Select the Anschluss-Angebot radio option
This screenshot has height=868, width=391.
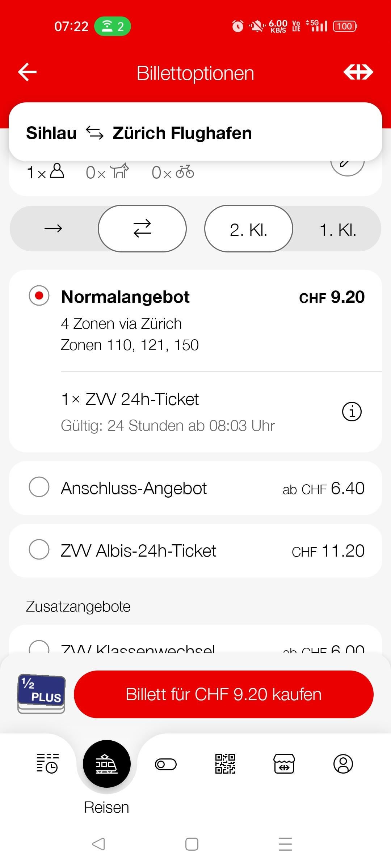coord(39,487)
